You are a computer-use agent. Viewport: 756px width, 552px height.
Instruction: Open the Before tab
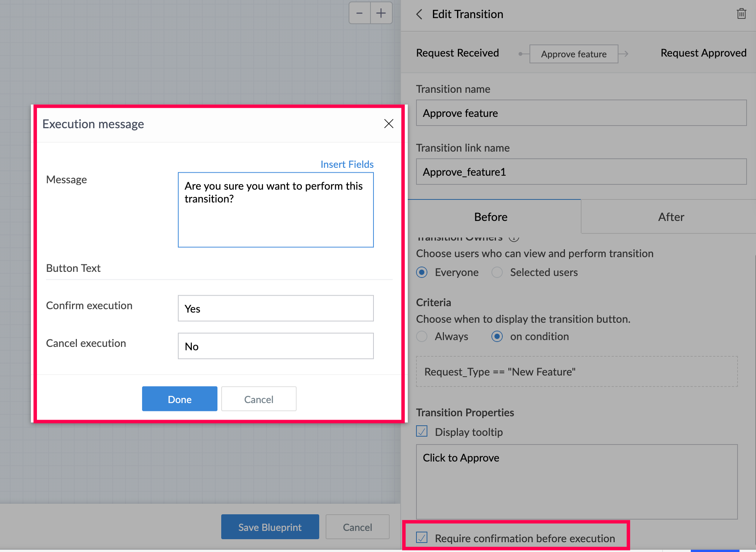point(491,217)
